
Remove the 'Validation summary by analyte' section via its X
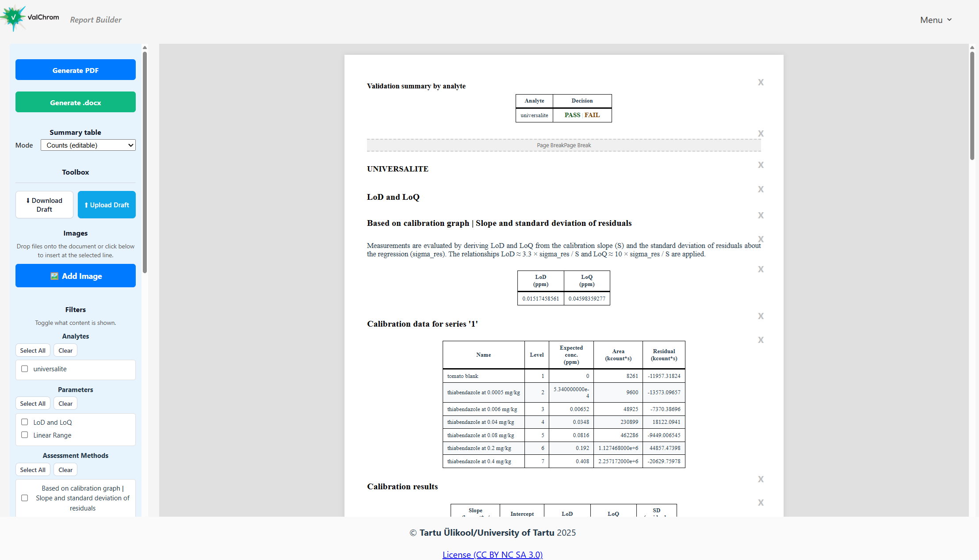761,82
